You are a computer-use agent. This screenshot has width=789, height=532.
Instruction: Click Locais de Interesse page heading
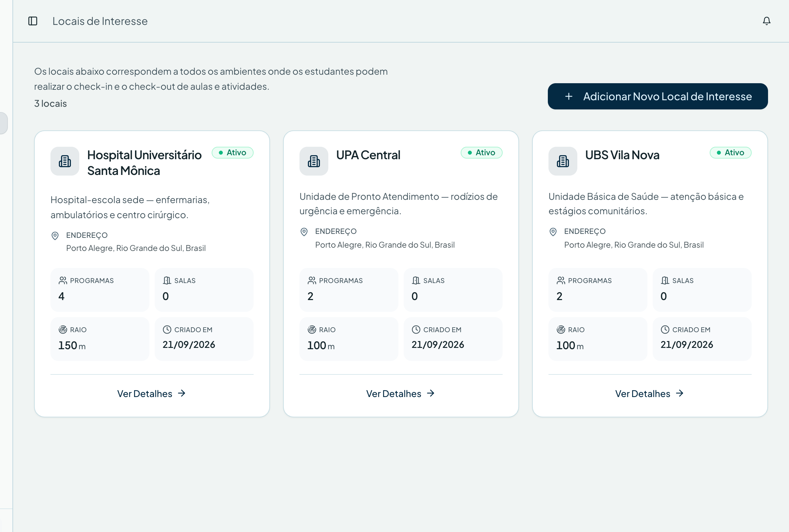click(100, 21)
